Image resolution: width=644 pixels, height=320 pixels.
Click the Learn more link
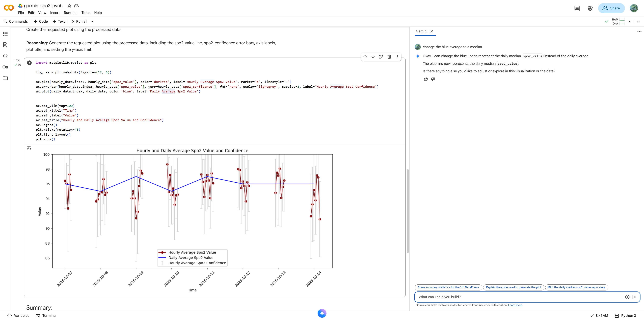(515, 305)
